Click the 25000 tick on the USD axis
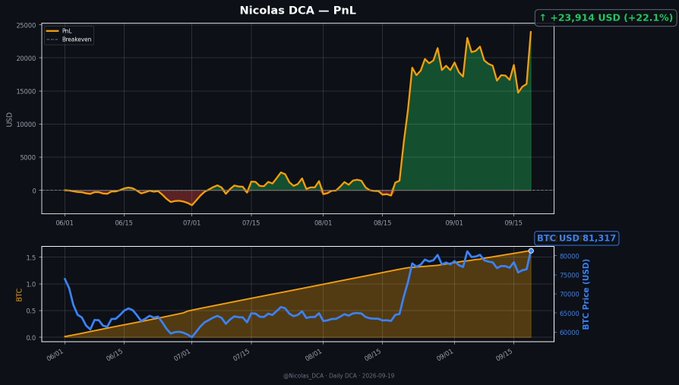Image resolution: width=679 pixels, height=385 pixels. (26, 26)
